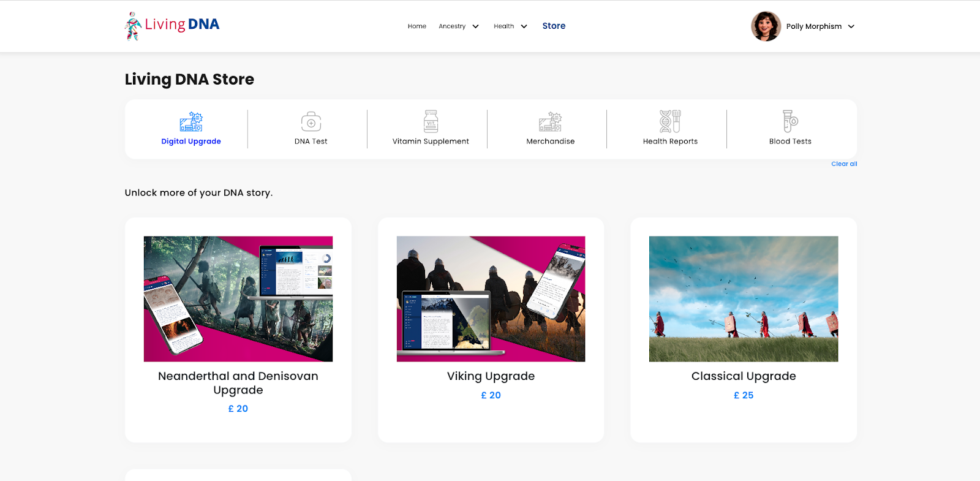
Task: Open the Health Reports DNA icon
Action: [670, 121]
